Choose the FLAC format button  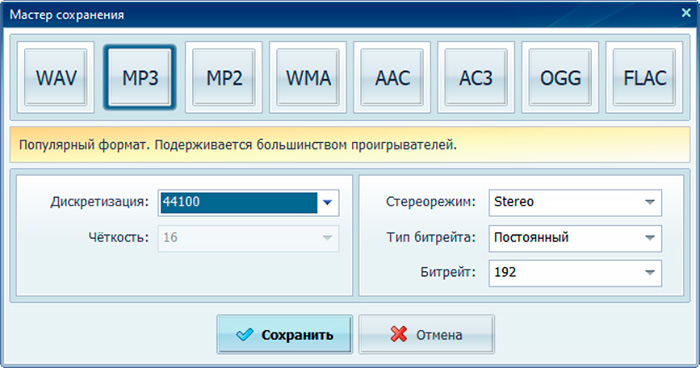coord(644,77)
